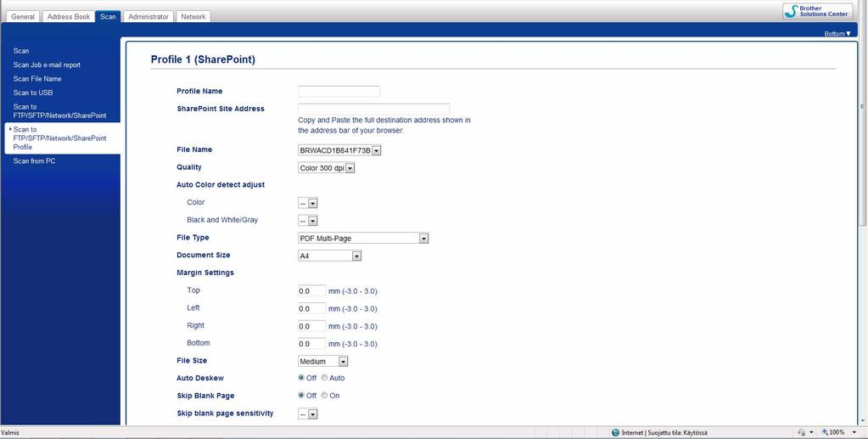This screenshot has height=439, width=868.
Task: Click the Valmis status bar text
Action: click(10, 432)
